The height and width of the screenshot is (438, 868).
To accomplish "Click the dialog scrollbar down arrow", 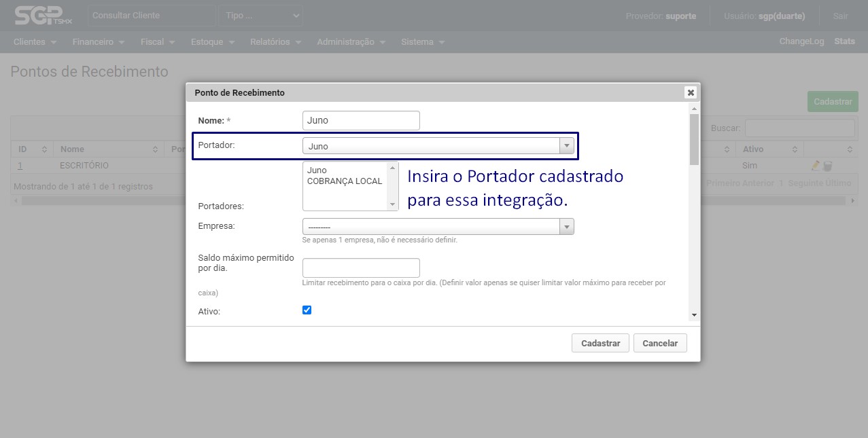I will pos(693,315).
